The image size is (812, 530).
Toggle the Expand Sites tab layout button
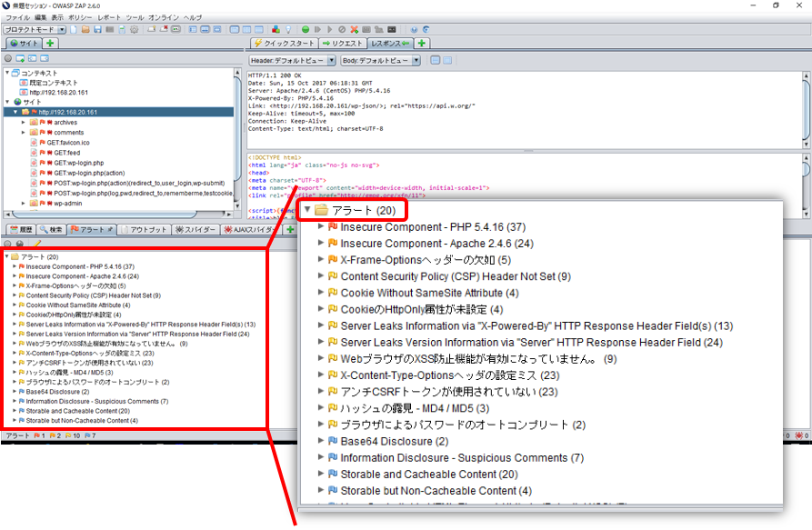click(x=193, y=29)
